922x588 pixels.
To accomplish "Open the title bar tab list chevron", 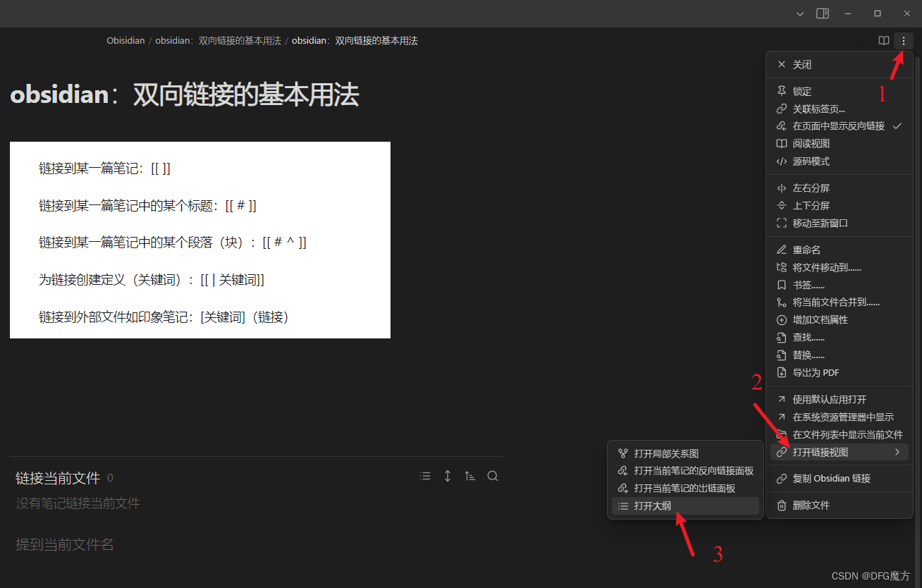I will click(x=800, y=13).
